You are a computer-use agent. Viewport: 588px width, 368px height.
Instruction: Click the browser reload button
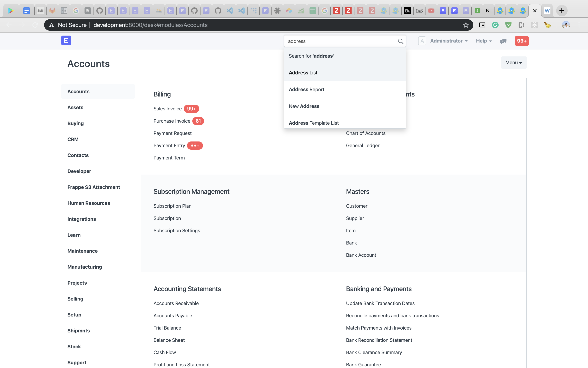35,25
